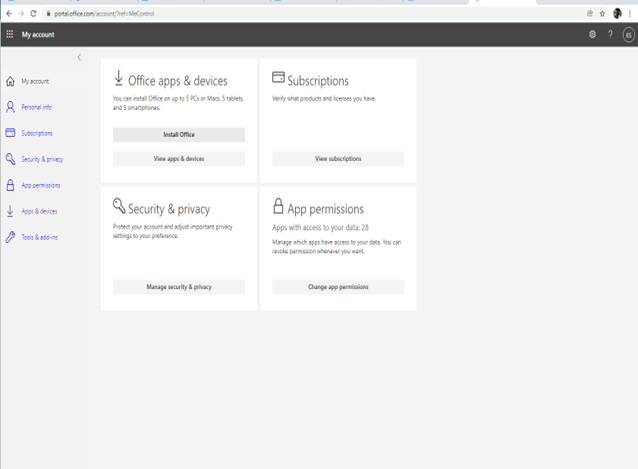Open the app launcher grid icon
Screen dimensions: 638x469
(10, 35)
